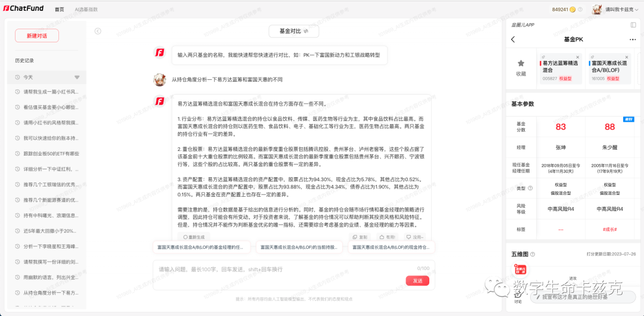Toggle the panel layout icon beside 韭圈儿APP
Image resolution: width=644 pixels, height=316 pixels.
(633, 25)
